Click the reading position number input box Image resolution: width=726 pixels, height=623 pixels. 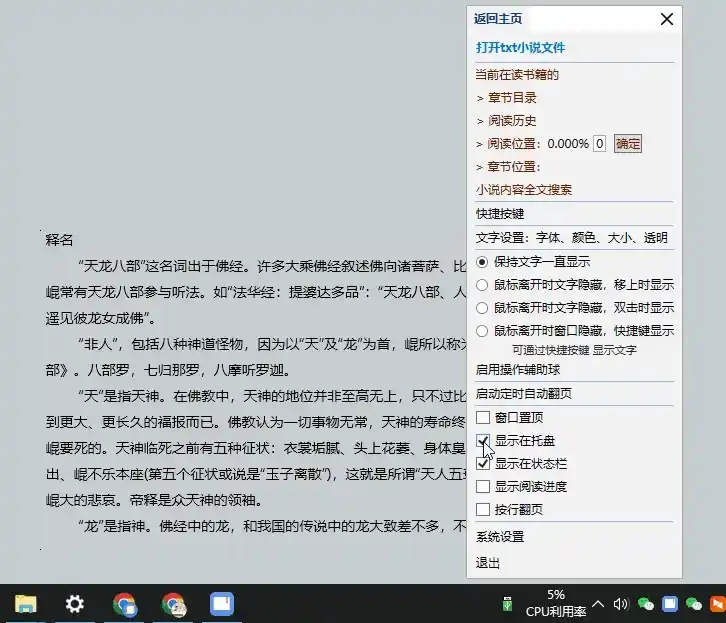(x=599, y=143)
